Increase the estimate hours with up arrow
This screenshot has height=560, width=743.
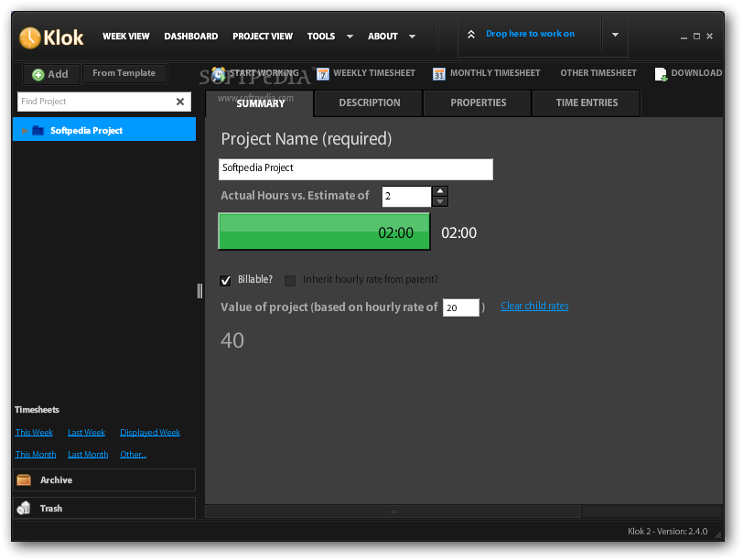pyautogui.click(x=440, y=191)
